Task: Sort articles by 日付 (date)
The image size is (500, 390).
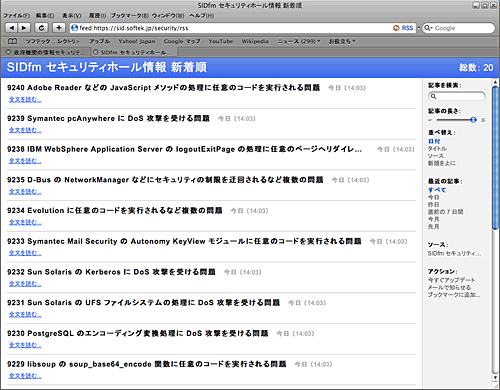Action: pos(434,141)
